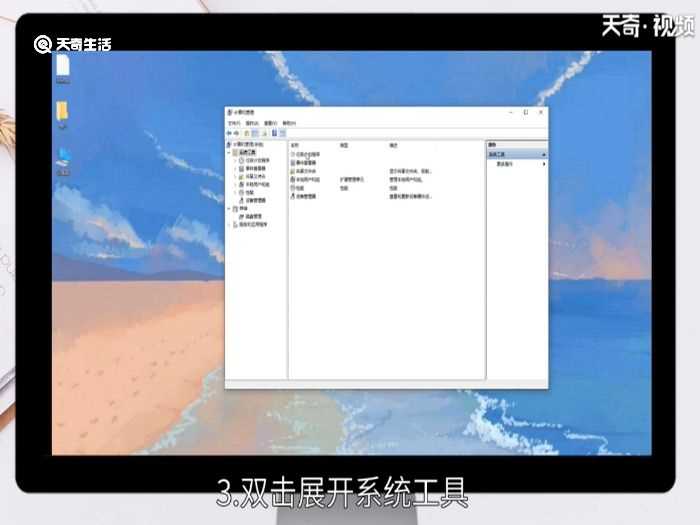700x525 pixels.
Task: Select 系统工具 in the left tree
Action: point(247,153)
